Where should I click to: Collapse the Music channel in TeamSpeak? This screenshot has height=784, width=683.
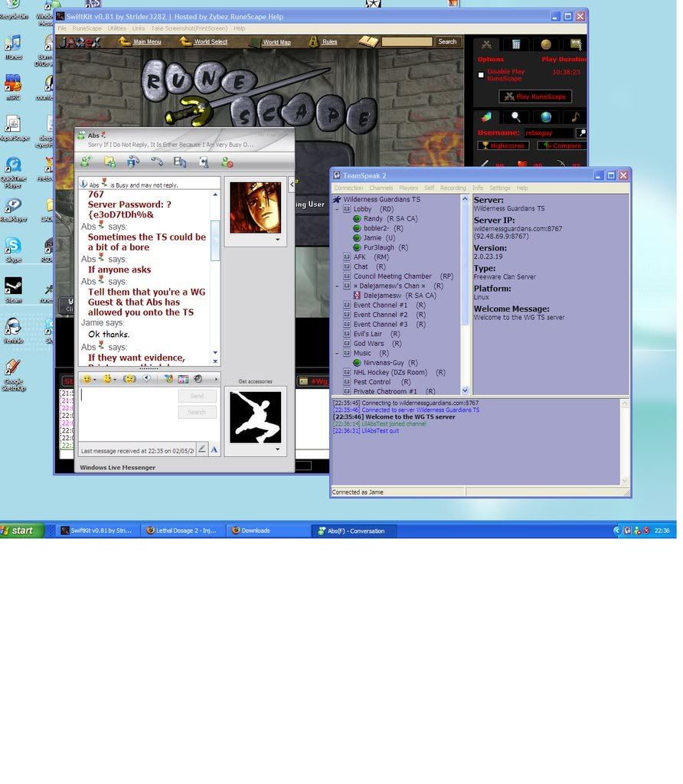pos(337,353)
